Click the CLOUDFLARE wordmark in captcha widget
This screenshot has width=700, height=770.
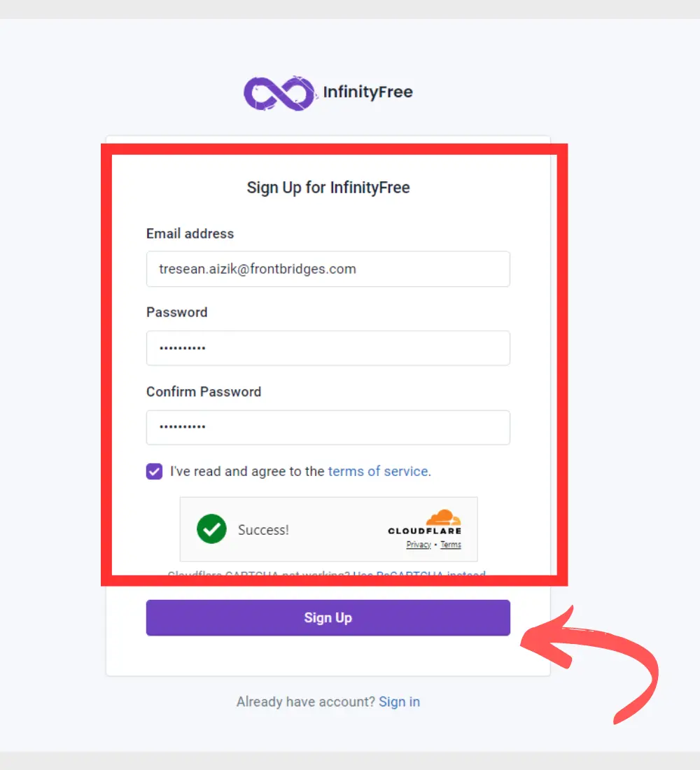point(425,531)
